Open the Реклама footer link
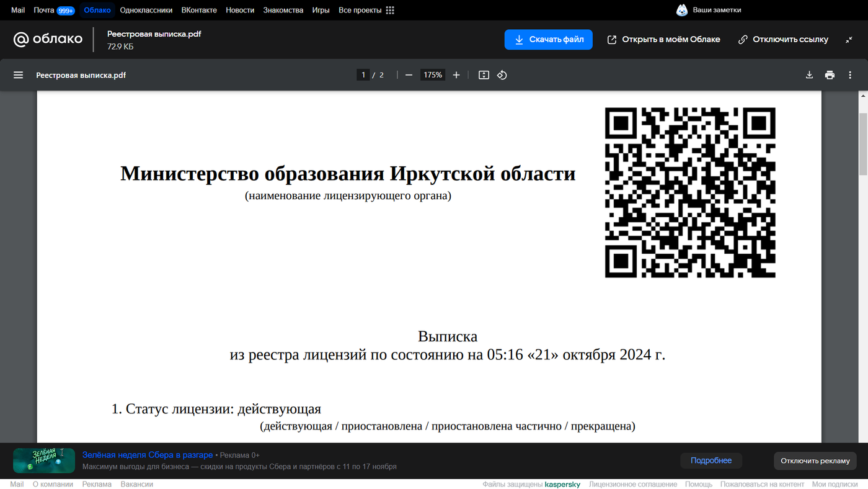The width and height of the screenshot is (868, 489). click(97, 484)
